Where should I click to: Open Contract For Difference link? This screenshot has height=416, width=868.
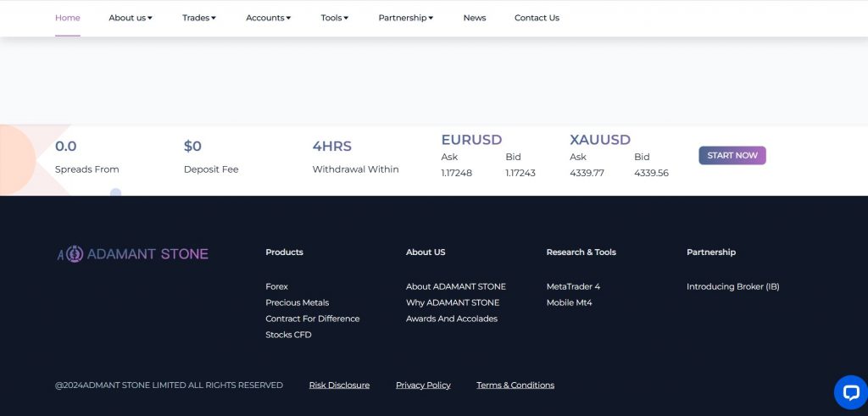coord(312,319)
